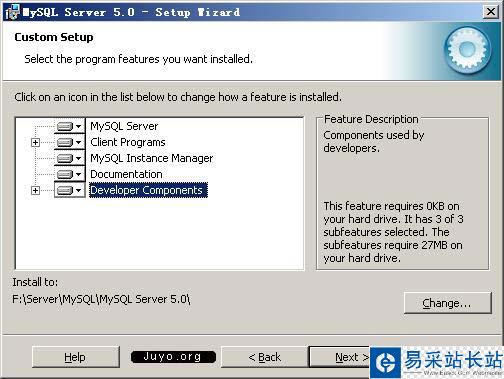Screen dimensions: 504x379
Task: Select the Documentation feature label
Action: point(126,174)
